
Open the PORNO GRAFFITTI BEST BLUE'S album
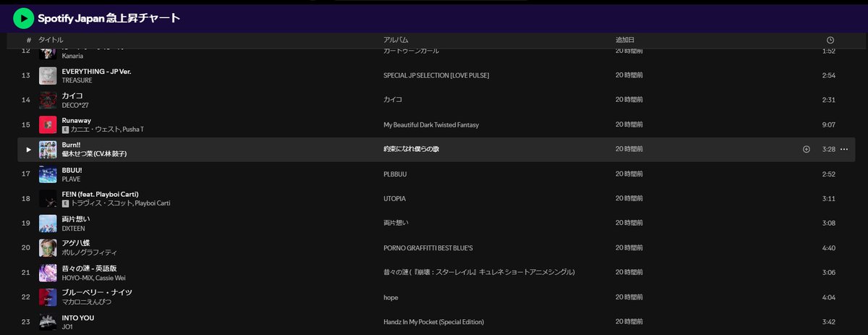tap(427, 248)
